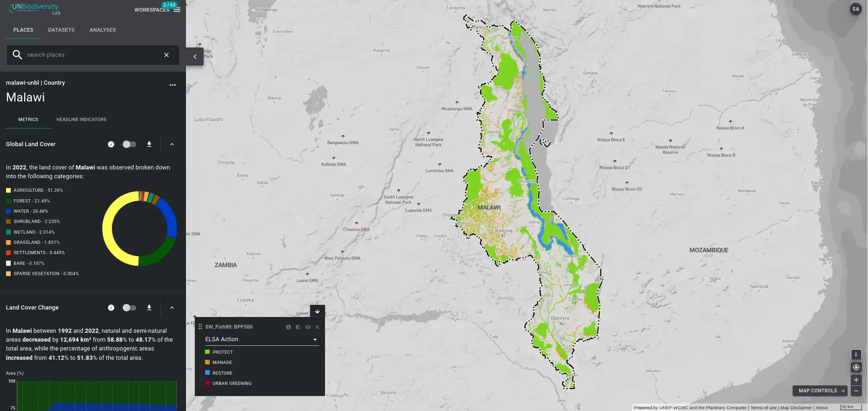Click the green Protect legend swatch
Screen dimensions: 868x411
coord(207,352)
